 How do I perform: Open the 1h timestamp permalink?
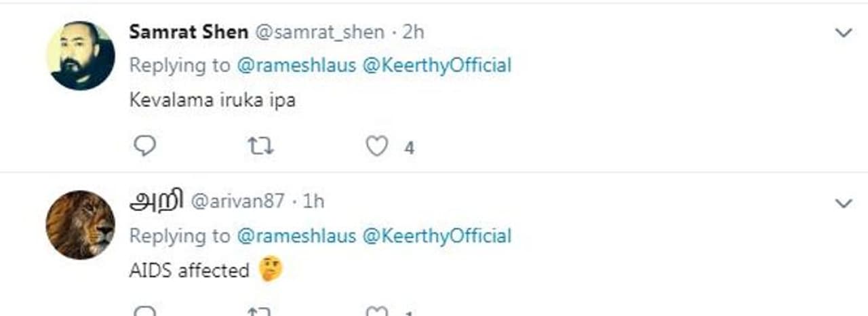coord(313,201)
